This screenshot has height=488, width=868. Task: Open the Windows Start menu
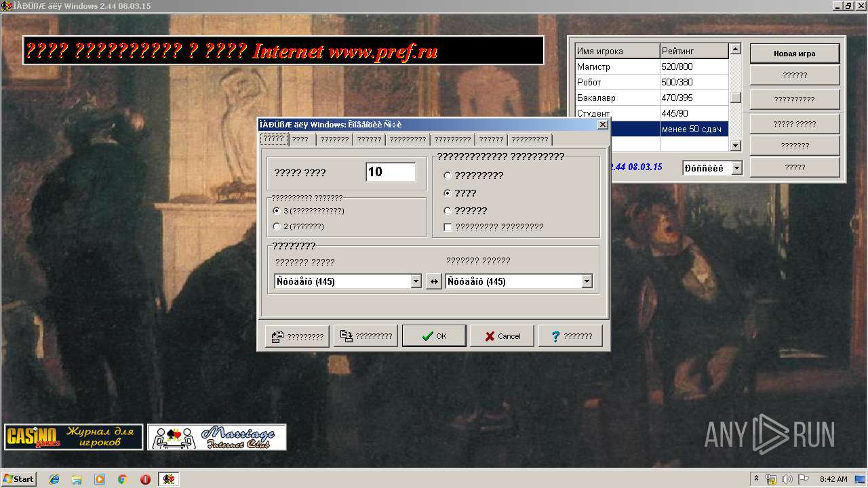click(18, 479)
